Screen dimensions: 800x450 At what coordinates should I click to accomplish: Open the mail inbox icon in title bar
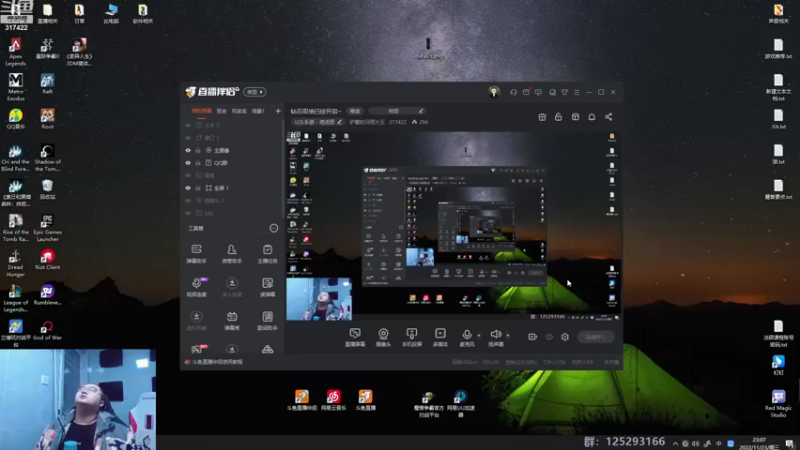click(526, 92)
